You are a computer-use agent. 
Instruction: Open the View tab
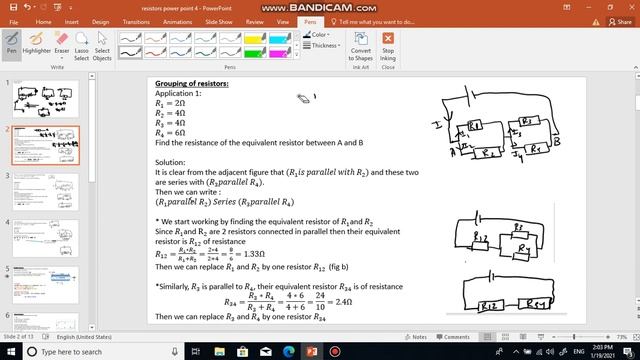282,22
